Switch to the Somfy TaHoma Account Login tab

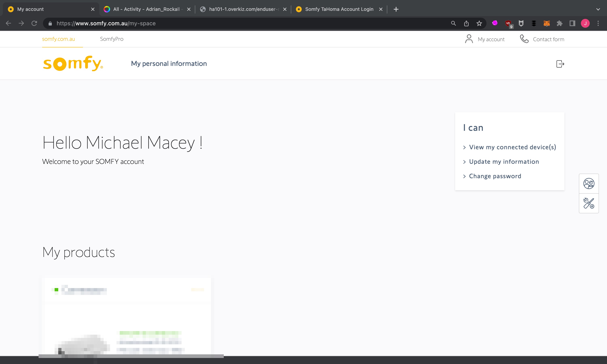(339, 9)
